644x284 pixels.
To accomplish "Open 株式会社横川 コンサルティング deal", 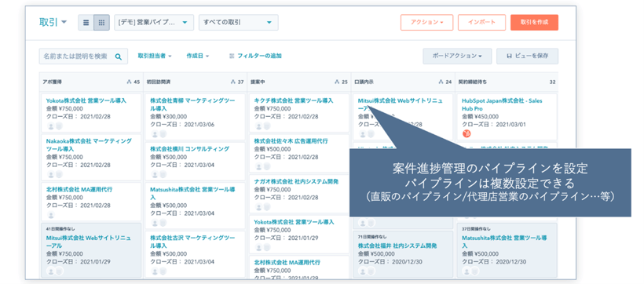I will [x=190, y=149].
